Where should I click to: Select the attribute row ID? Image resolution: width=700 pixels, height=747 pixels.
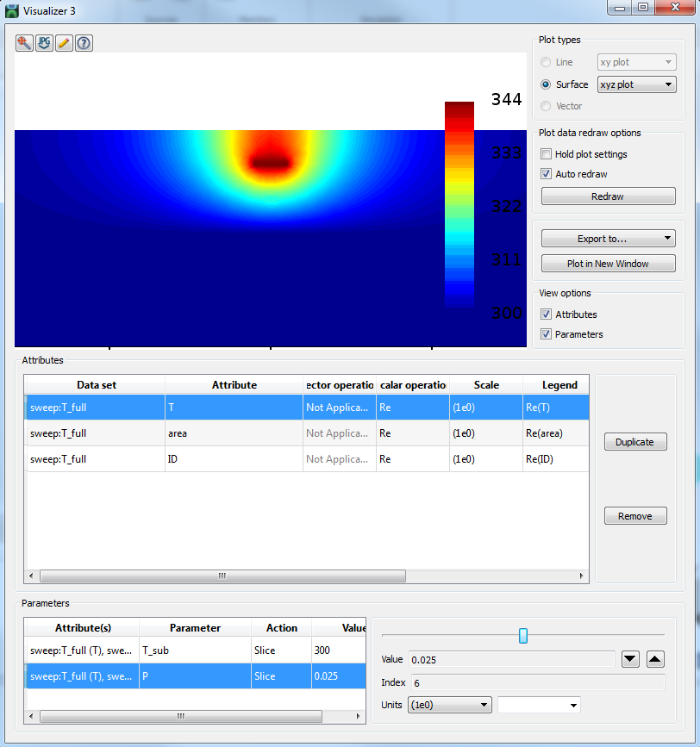308,458
